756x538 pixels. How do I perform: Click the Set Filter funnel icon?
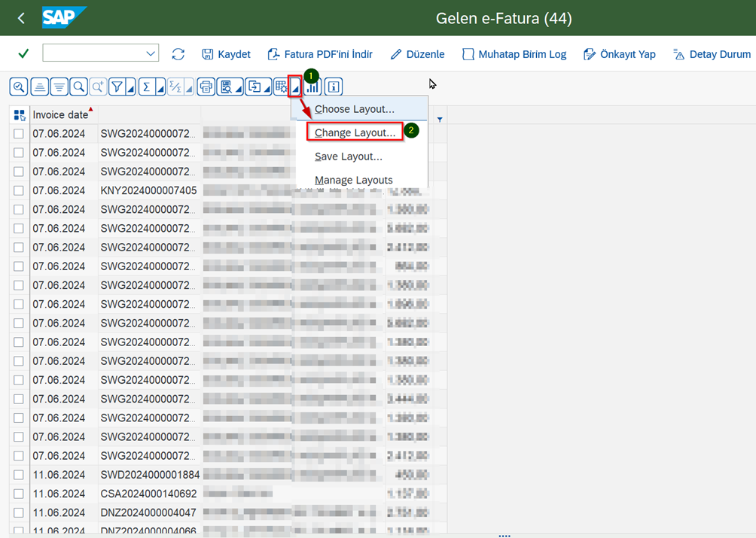point(117,87)
